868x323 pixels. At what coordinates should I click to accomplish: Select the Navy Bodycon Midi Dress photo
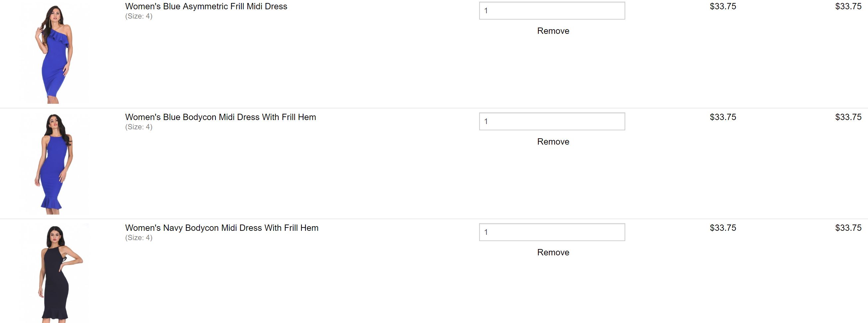pyautogui.click(x=54, y=273)
